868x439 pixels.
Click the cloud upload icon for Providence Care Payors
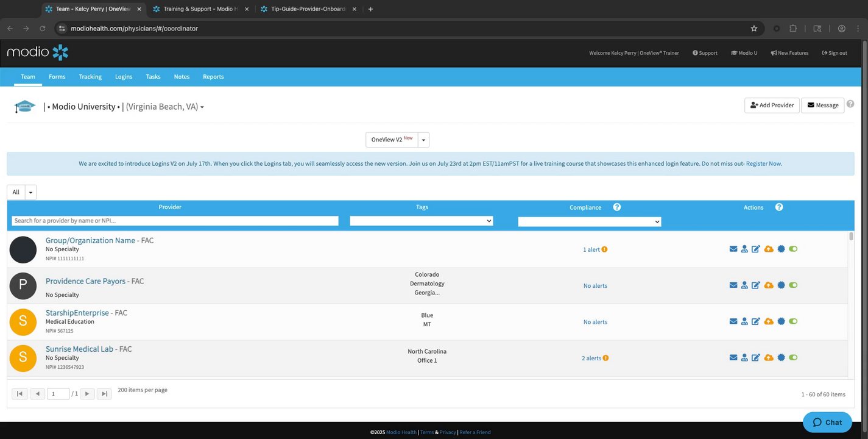(x=769, y=285)
